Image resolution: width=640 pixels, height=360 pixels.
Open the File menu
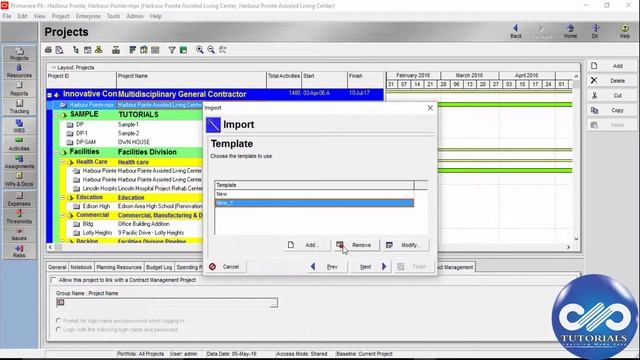pyautogui.click(x=7, y=16)
